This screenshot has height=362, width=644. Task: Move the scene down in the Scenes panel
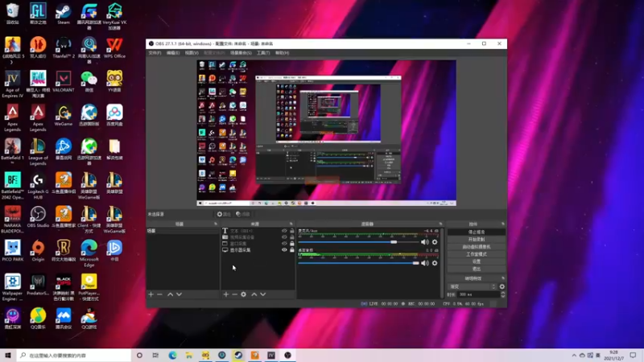coord(179,294)
